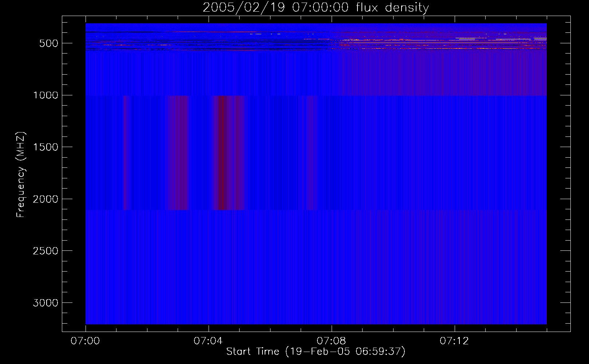The height and width of the screenshot is (364, 589).
Task: Click the 07:12 time tick label
Action: pyautogui.click(x=454, y=341)
